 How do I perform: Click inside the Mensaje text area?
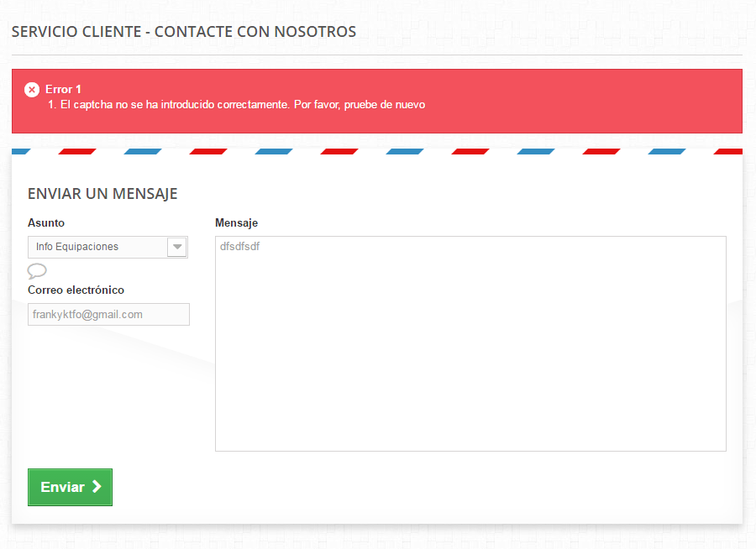[x=470, y=343]
